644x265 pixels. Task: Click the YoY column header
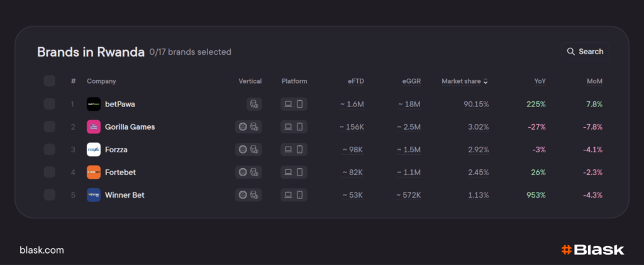539,81
